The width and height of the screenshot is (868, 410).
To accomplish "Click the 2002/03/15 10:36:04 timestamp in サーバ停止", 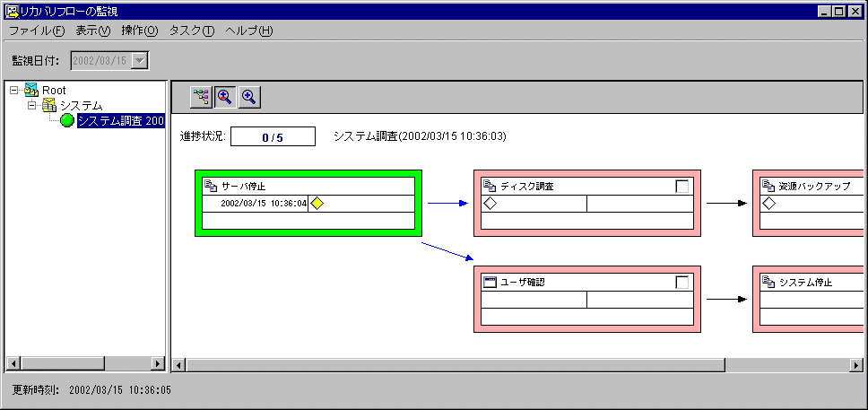I will (x=264, y=204).
